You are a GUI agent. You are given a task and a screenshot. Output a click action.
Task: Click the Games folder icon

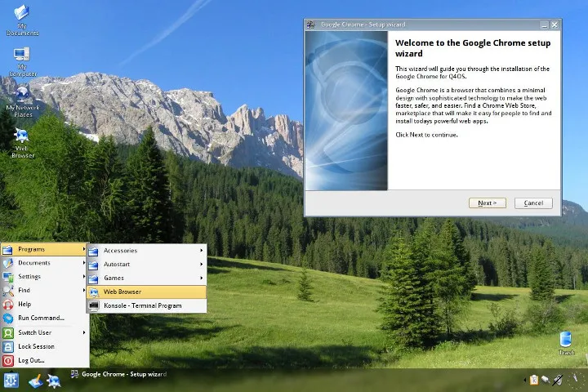[94, 278]
